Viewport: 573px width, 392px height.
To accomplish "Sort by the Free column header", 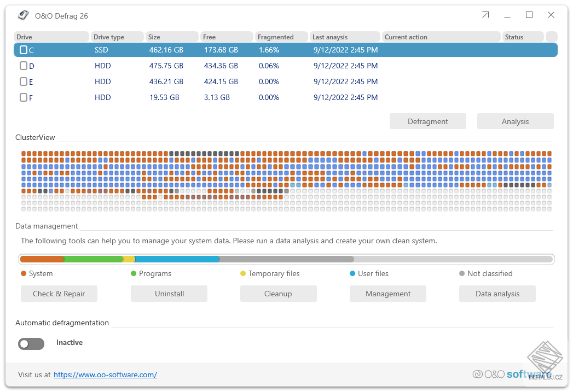I will [227, 37].
